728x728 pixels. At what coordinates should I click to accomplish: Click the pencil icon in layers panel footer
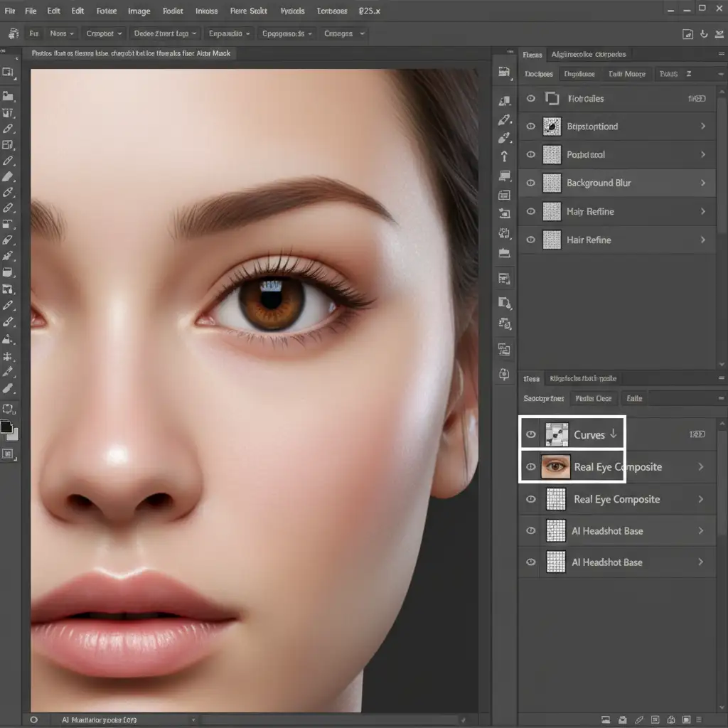[x=638, y=719]
